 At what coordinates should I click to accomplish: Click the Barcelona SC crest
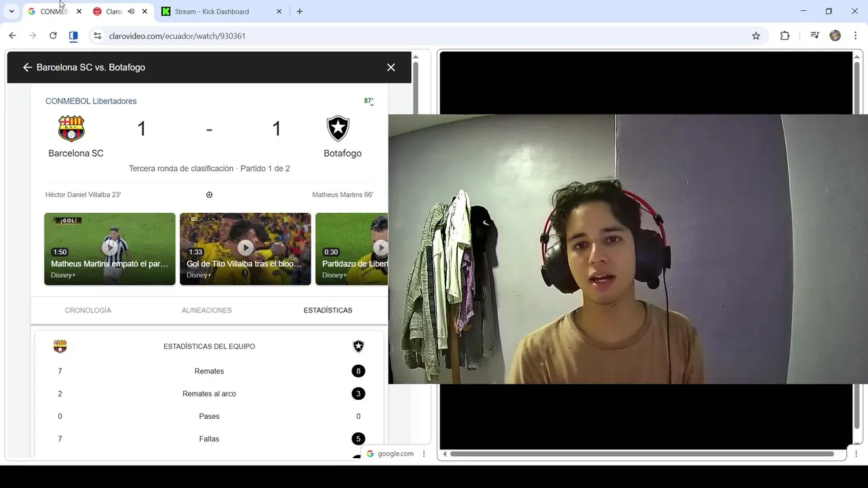[71, 128]
